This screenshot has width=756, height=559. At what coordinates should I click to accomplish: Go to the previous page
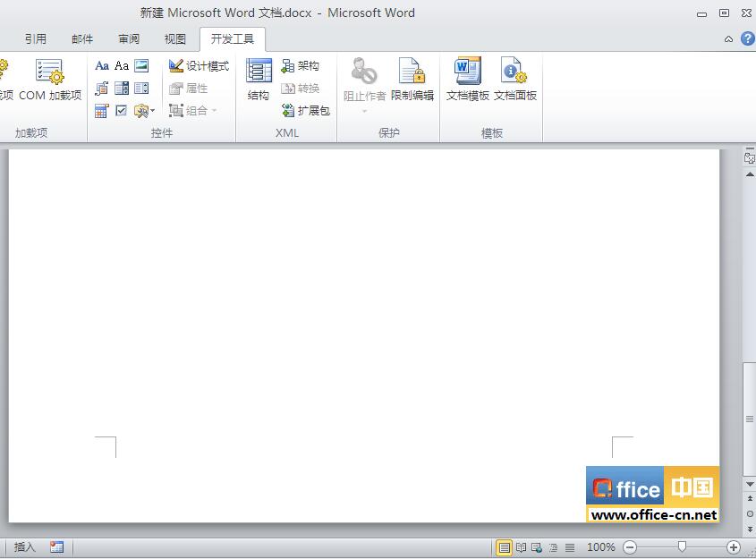point(750,499)
